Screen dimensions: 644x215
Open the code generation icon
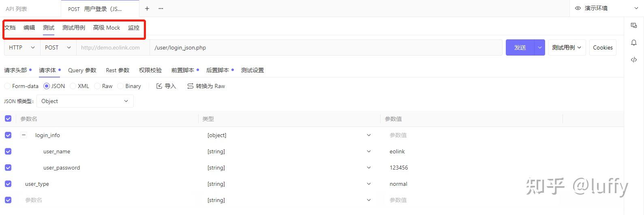pos(634,60)
